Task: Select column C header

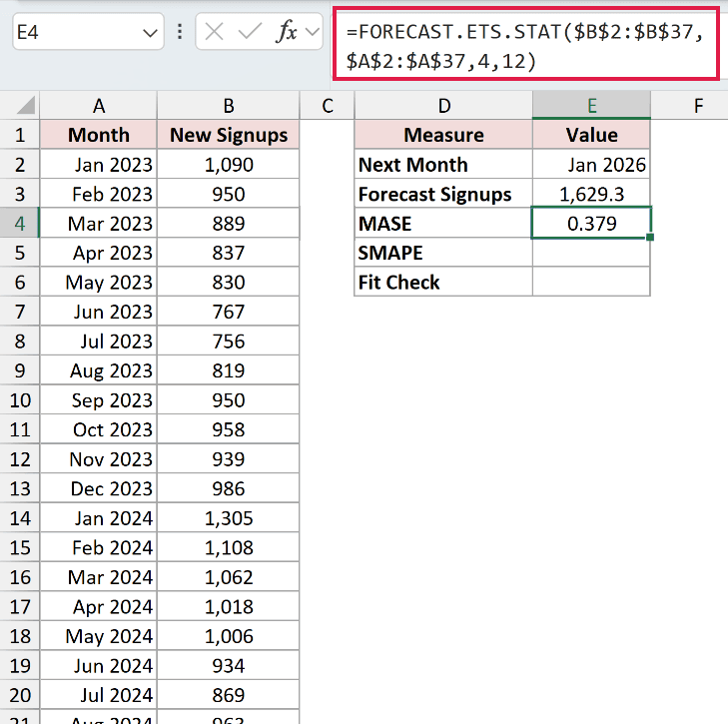Action: [328, 106]
